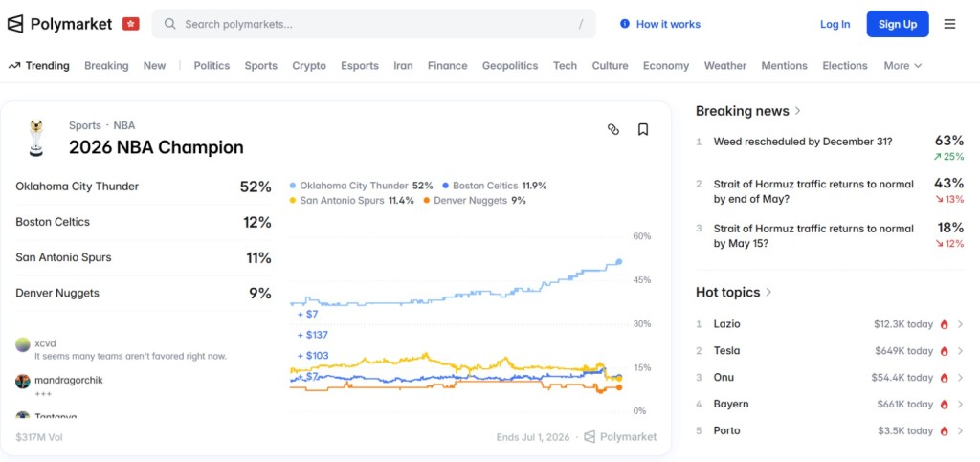Click the Hong Kong flag icon
The image size is (980, 462).
[x=131, y=24]
